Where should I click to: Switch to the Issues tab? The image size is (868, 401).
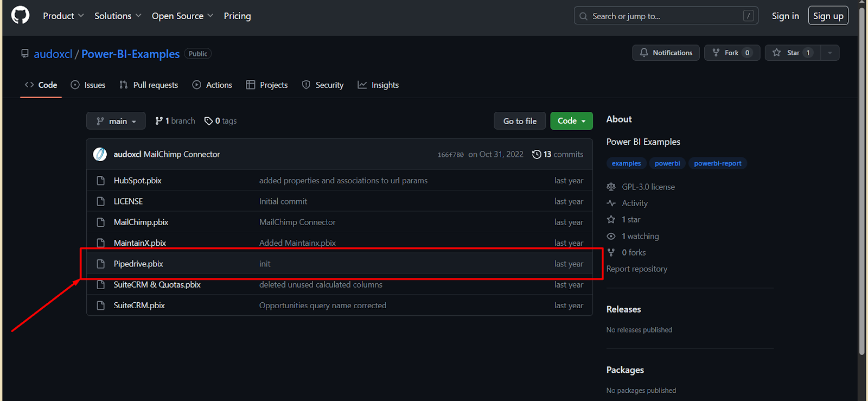pos(88,85)
